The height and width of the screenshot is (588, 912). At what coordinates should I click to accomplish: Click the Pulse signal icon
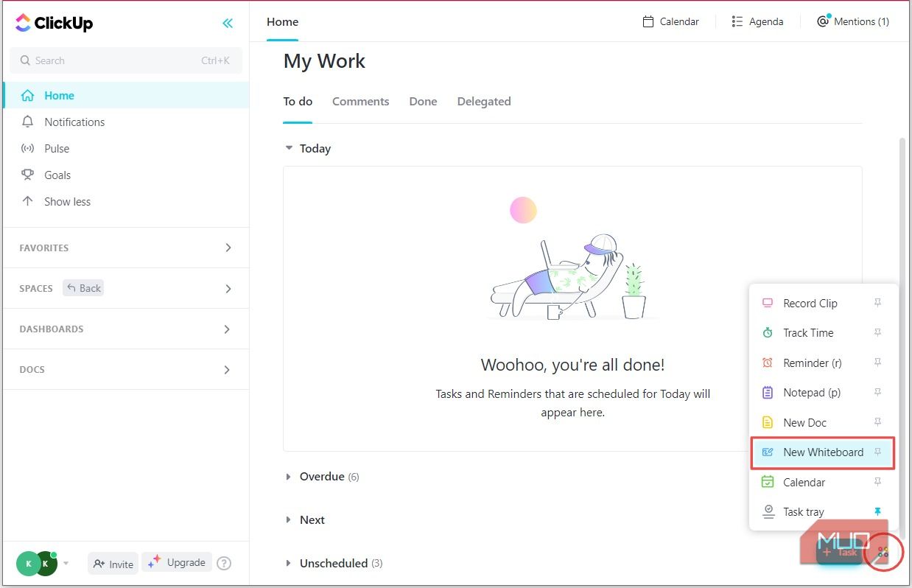(x=28, y=148)
